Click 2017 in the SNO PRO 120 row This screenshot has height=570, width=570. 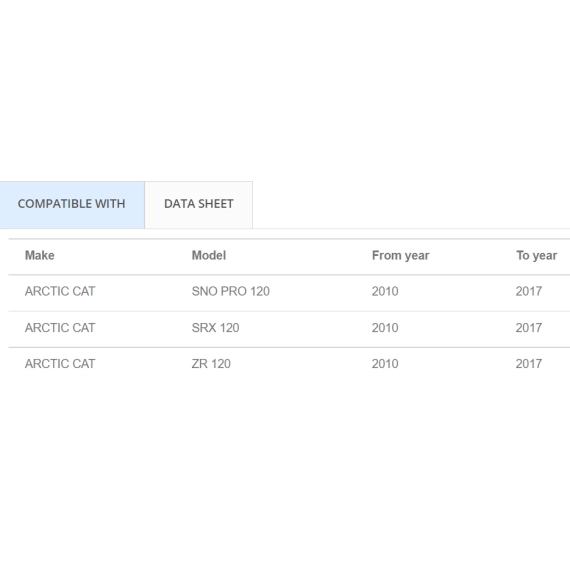pyautogui.click(x=529, y=291)
